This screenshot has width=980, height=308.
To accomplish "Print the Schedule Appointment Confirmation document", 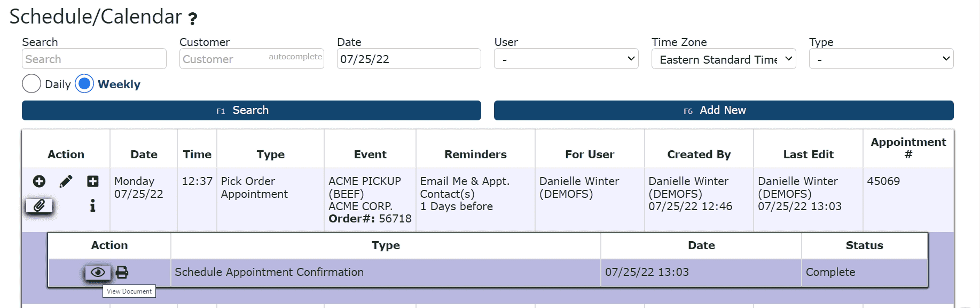I will click(122, 272).
